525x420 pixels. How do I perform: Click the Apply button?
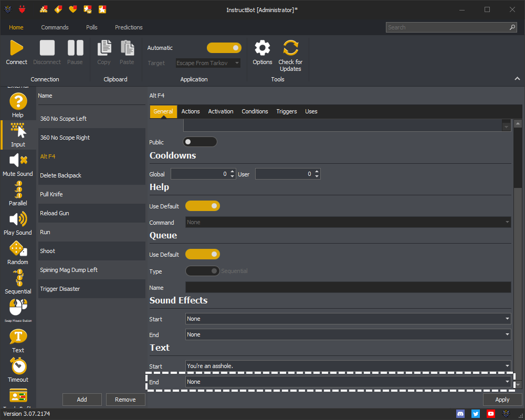502,400
